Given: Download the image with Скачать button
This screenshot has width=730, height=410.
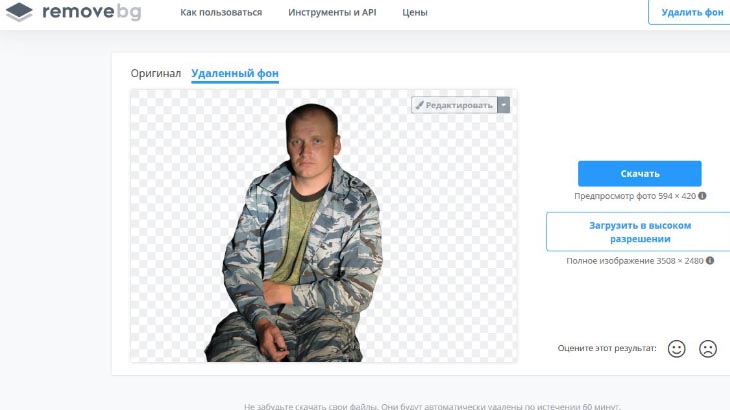Looking at the screenshot, I should pos(640,174).
